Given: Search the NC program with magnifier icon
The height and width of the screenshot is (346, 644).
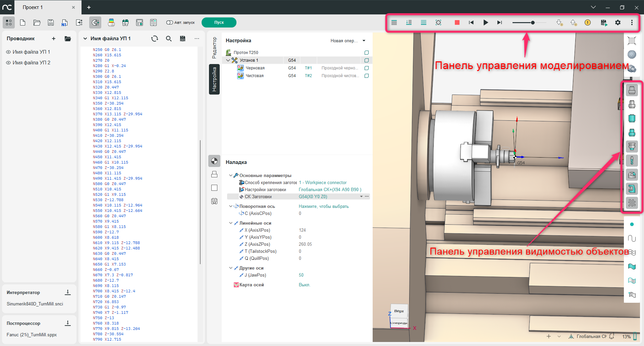Looking at the screenshot, I should click(169, 39).
